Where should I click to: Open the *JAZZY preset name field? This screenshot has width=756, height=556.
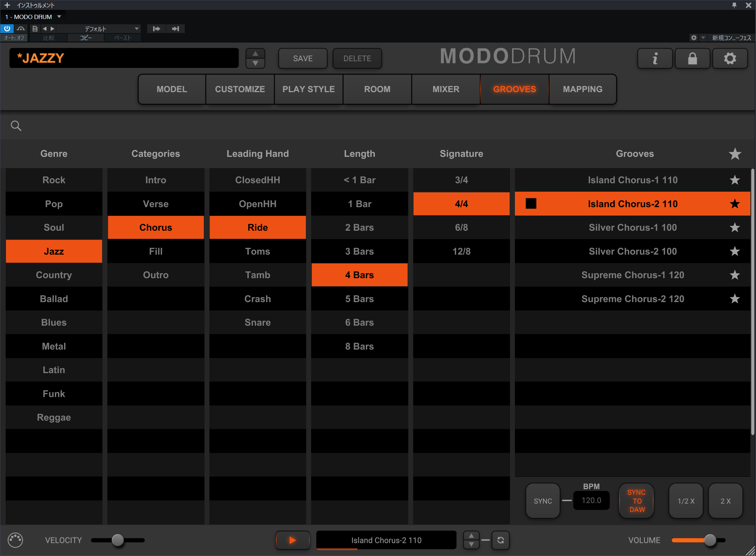click(x=124, y=58)
